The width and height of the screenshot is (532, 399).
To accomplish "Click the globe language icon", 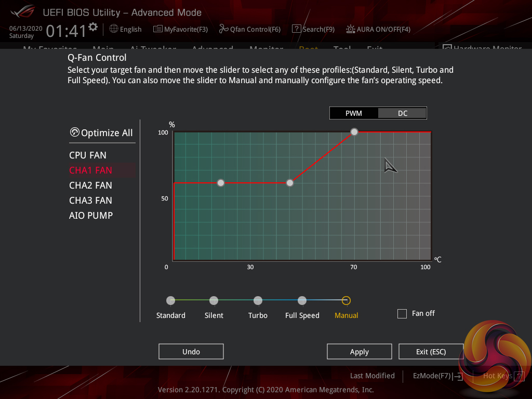I will point(114,29).
